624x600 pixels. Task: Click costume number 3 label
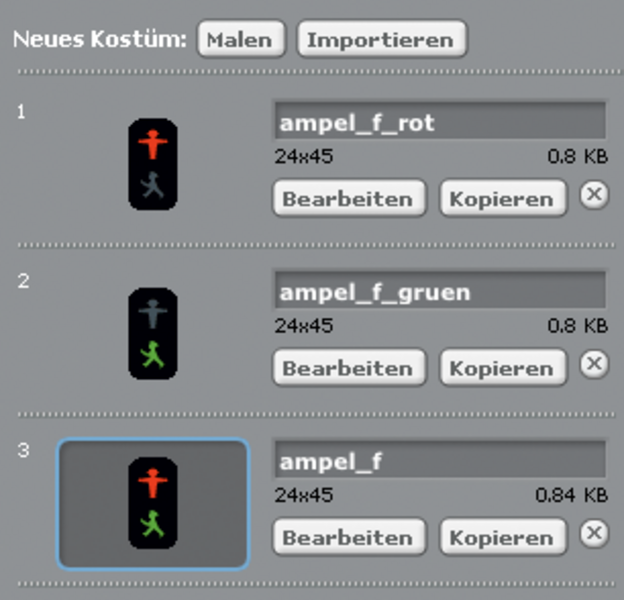tap(23, 449)
